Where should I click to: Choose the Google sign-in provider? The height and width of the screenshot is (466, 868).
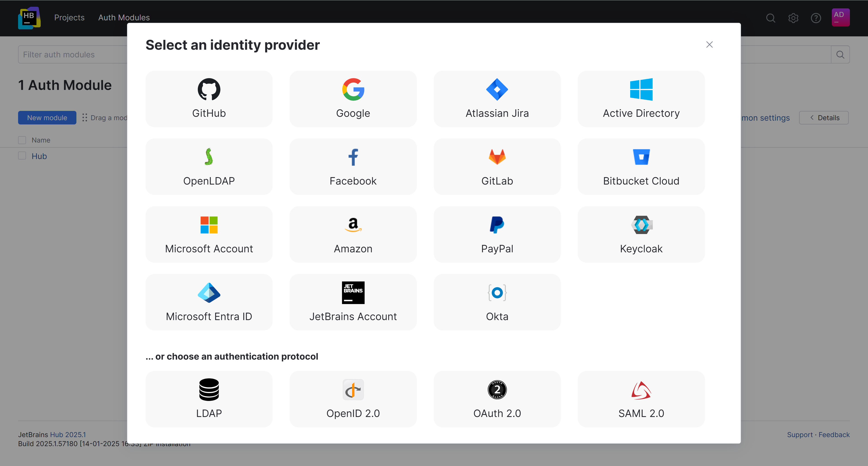(353, 99)
